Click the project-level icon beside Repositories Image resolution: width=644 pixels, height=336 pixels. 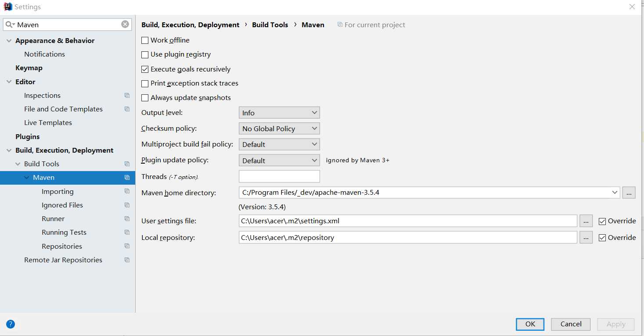coord(127,247)
